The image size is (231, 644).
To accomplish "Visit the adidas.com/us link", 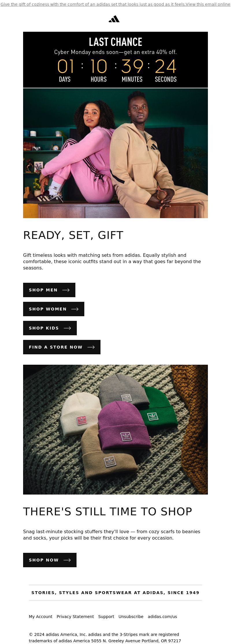I will (x=162, y=617).
